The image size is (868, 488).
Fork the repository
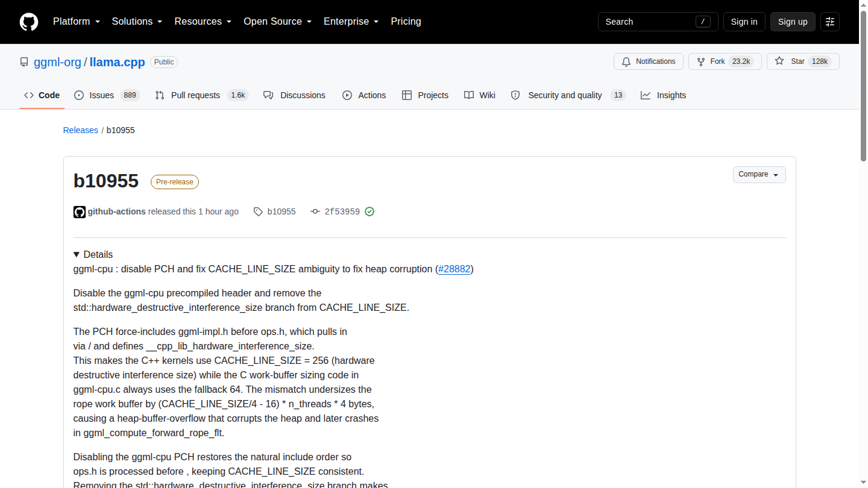point(725,61)
